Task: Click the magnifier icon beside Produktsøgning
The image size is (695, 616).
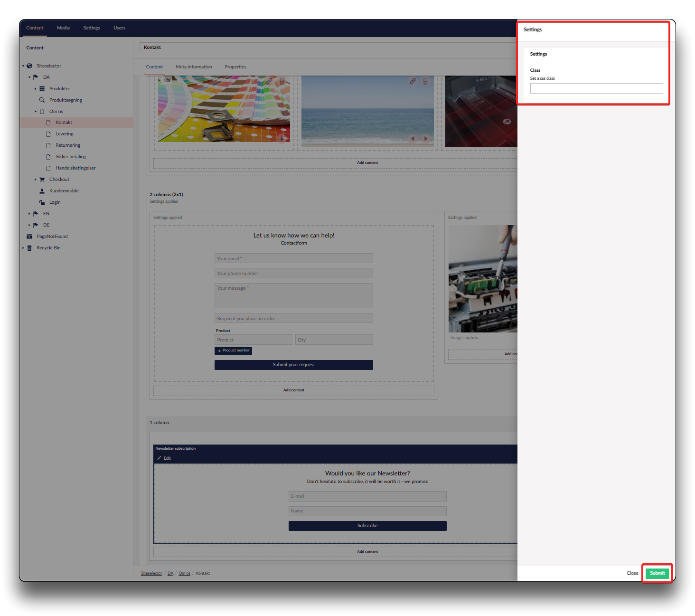Action: pyautogui.click(x=42, y=100)
